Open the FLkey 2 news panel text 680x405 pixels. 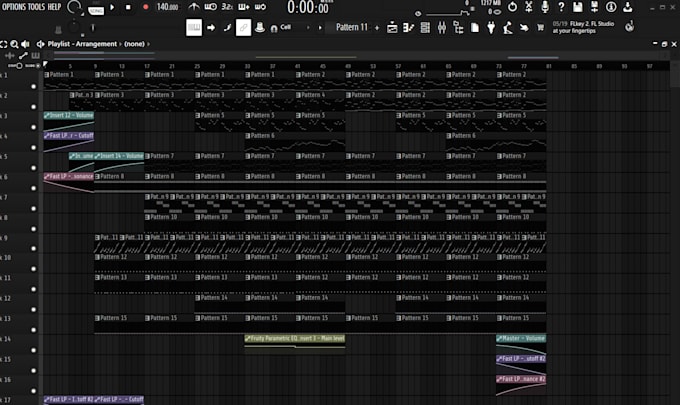(x=583, y=27)
